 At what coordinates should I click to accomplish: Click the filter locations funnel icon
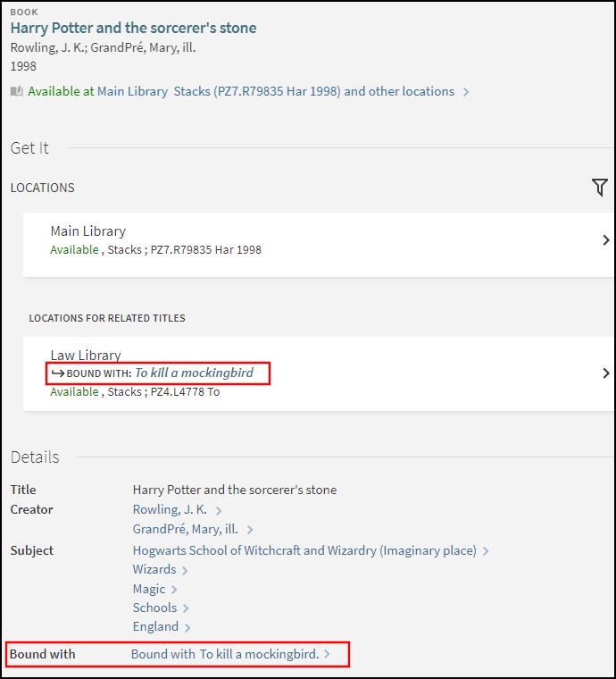(599, 187)
